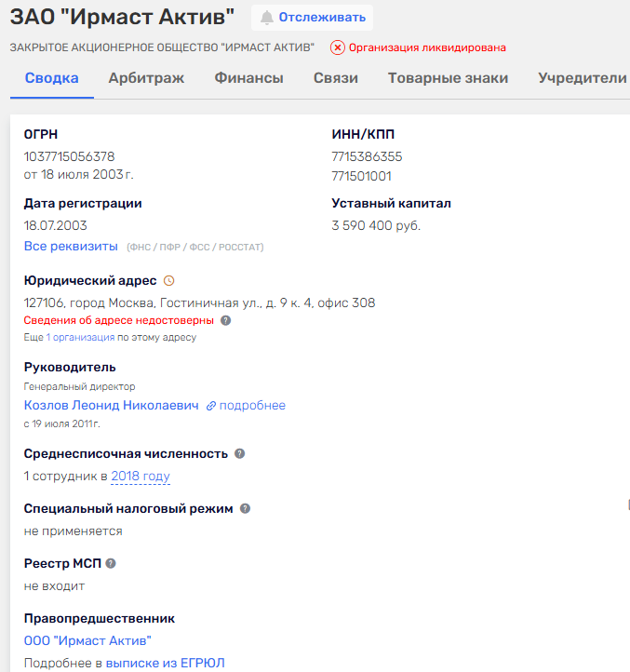630x672 pixels.
Task: Follow the 1 организация link
Action: (x=80, y=337)
